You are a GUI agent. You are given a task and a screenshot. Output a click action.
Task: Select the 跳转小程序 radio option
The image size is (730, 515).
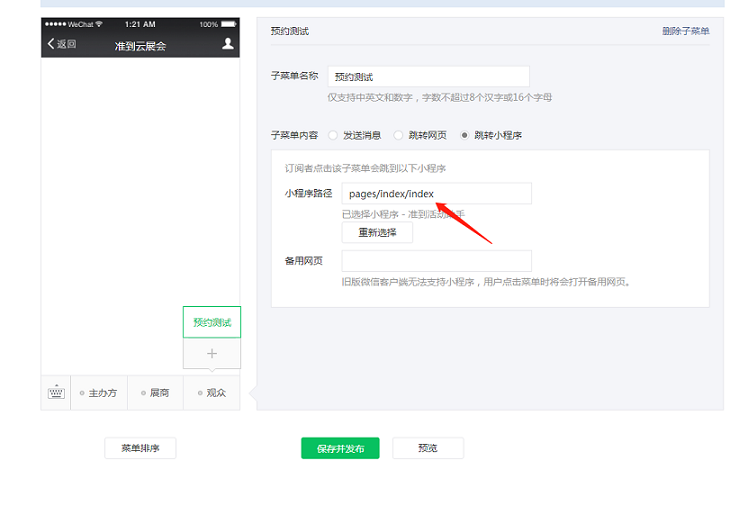[x=464, y=136]
